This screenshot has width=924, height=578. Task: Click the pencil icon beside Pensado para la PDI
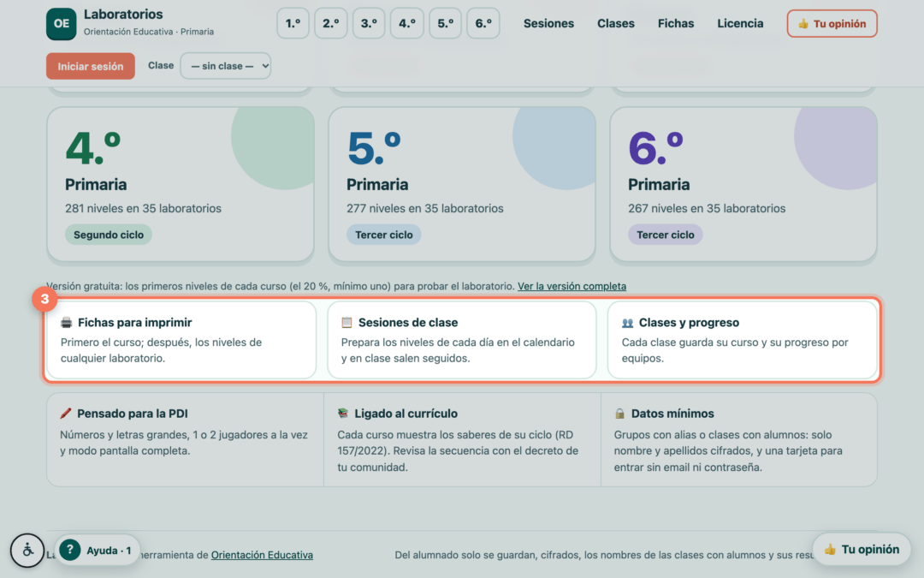tap(65, 414)
